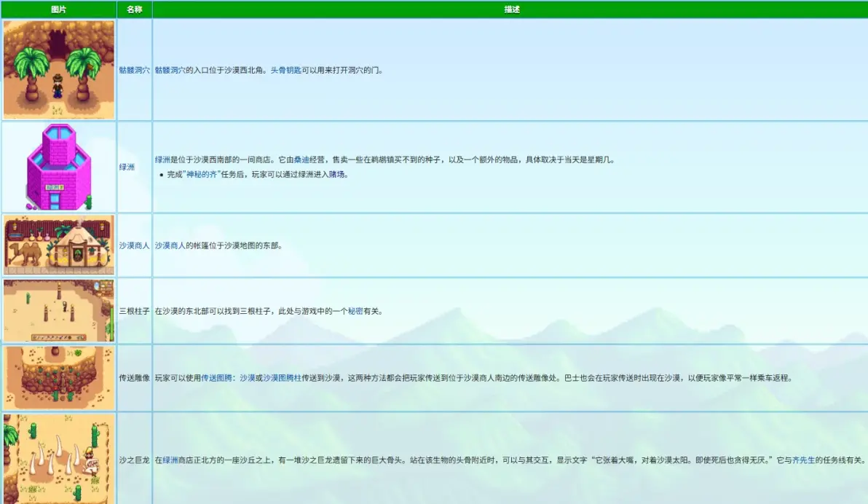Click the 描述 column header
The image size is (868, 504).
pyautogui.click(x=511, y=9)
